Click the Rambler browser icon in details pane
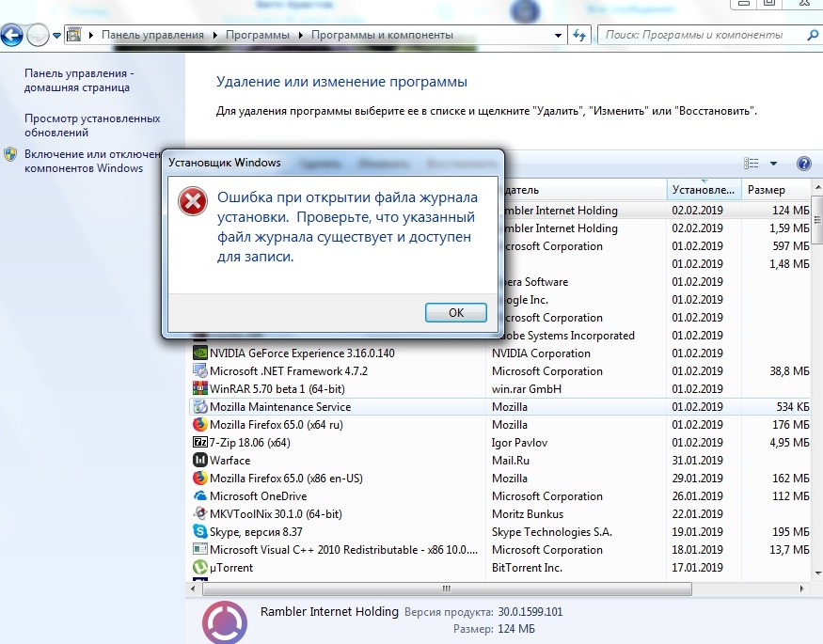The height and width of the screenshot is (644, 823). (225, 622)
